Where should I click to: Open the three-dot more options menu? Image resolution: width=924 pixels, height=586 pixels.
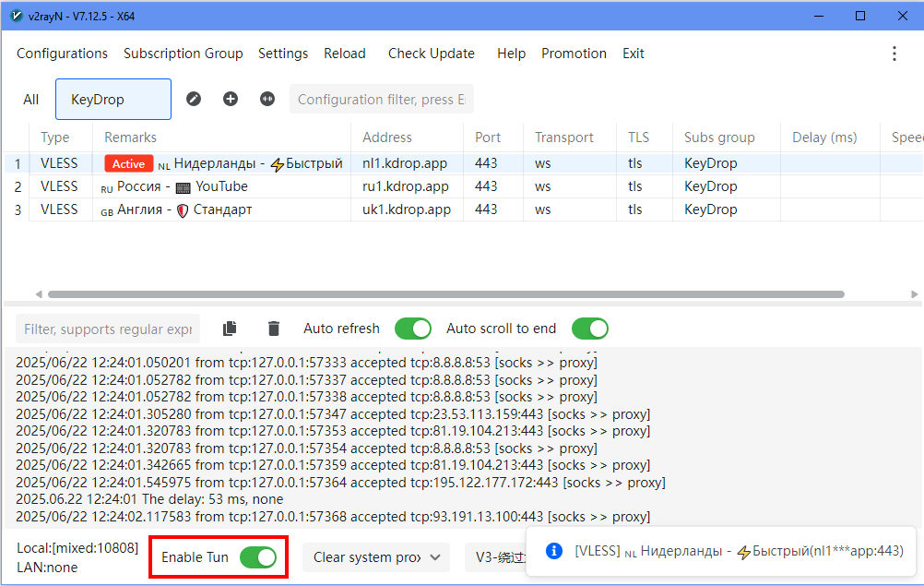click(894, 54)
